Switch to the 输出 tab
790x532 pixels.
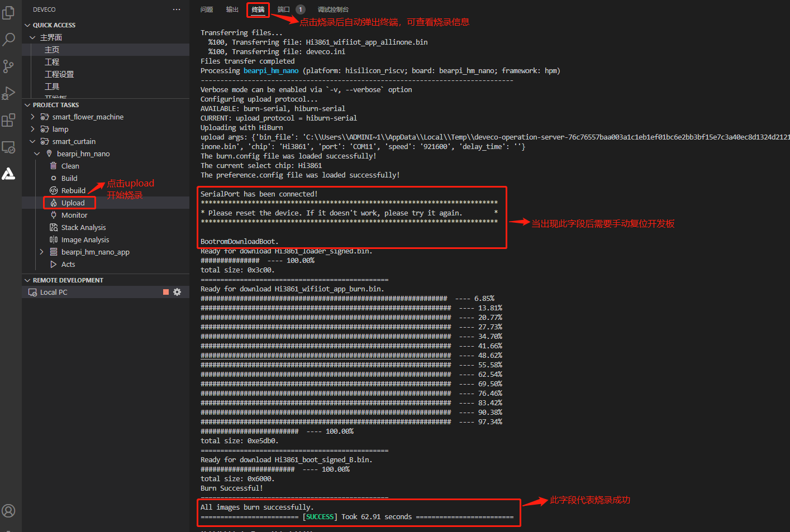[232, 9]
